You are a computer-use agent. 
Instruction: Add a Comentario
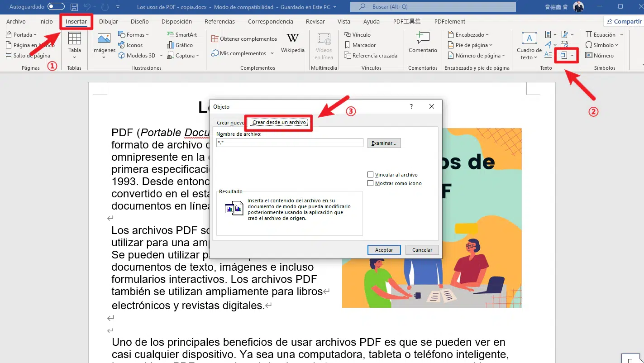[423, 43]
